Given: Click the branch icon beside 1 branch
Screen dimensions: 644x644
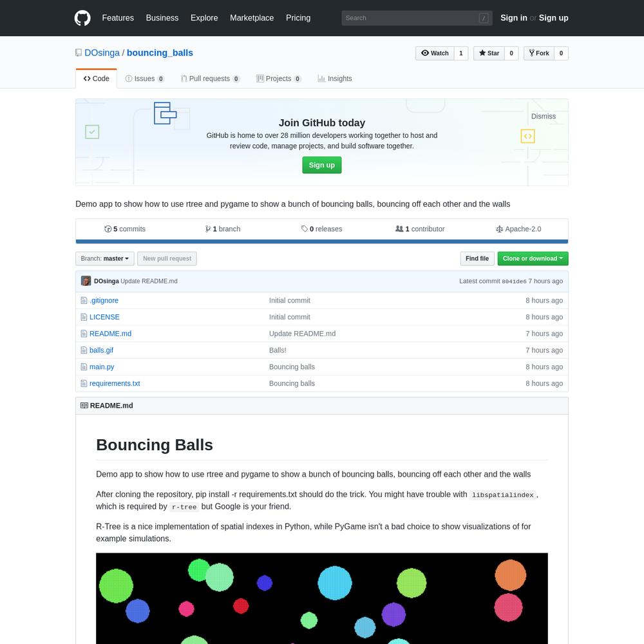Looking at the screenshot, I should [x=208, y=229].
